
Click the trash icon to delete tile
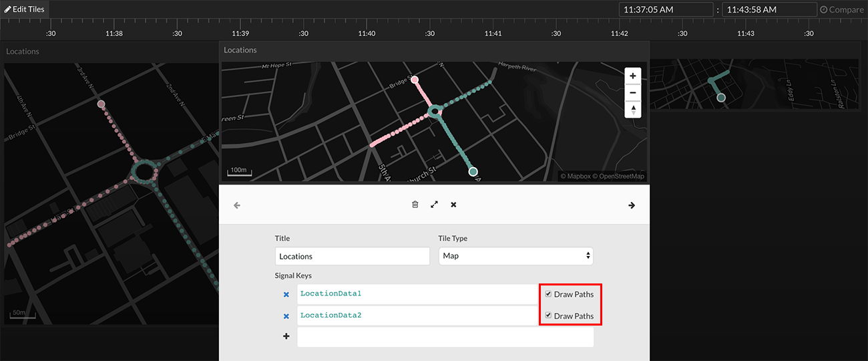(415, 205)
